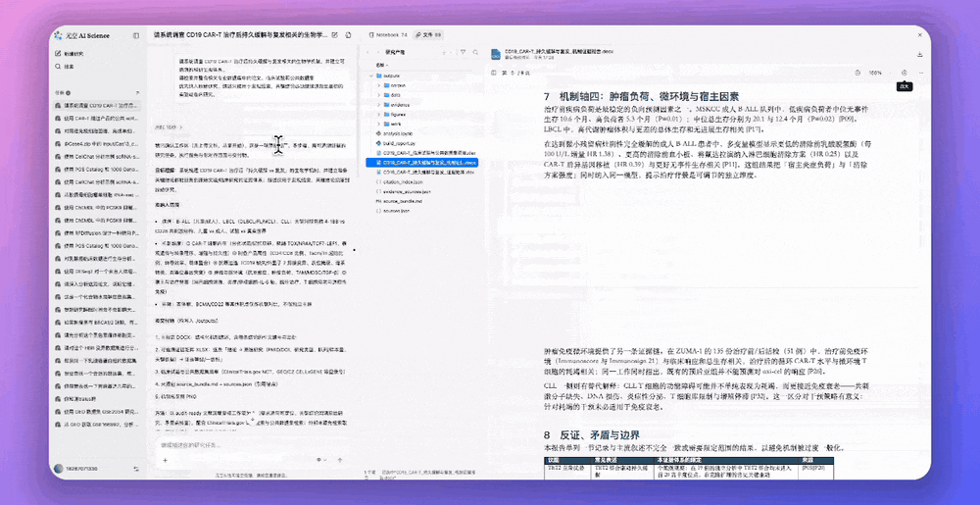Click the 新建研究 new research button
The image size is (980, 505).
click(x=69, y=54)
